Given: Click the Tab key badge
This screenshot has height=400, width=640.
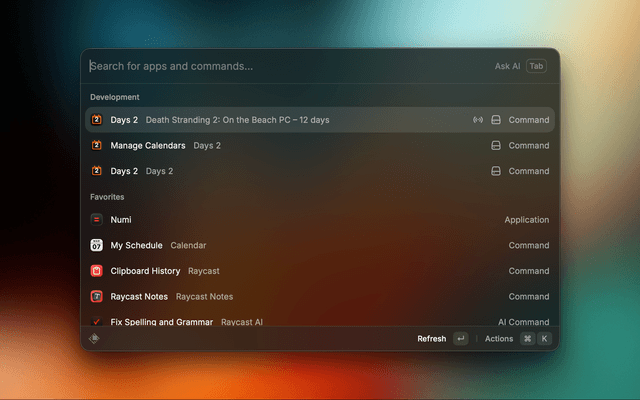Looking at the screenshot, I should pyautogui.click(x=537, y=67).
